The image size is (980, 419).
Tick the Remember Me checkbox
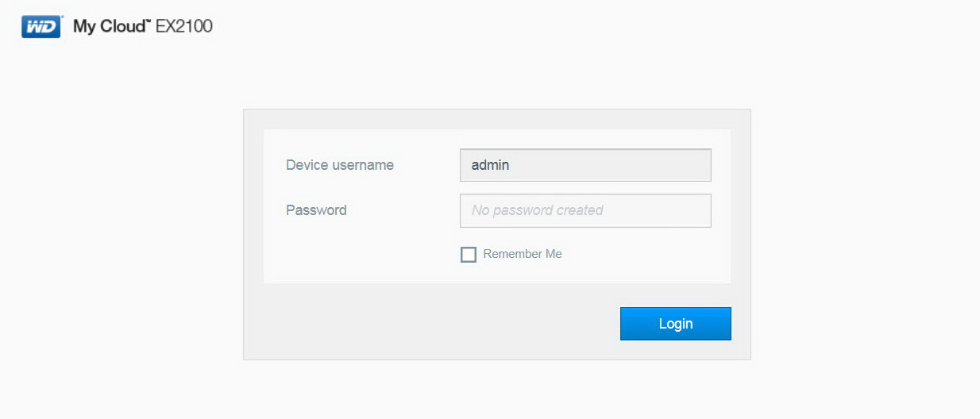tap(469, 255)
